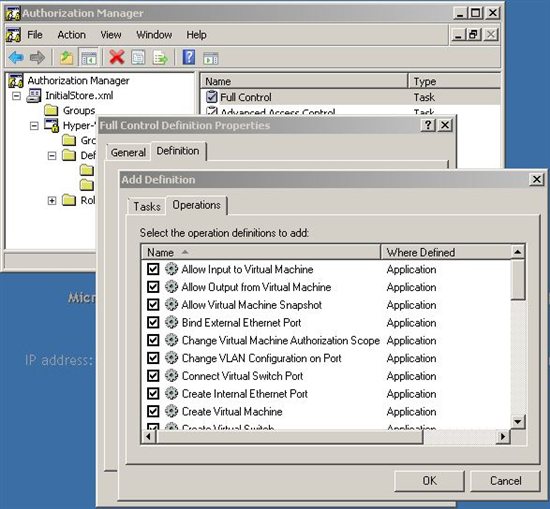Uncheck Create Virtual Machine

(x=153, y=411)
